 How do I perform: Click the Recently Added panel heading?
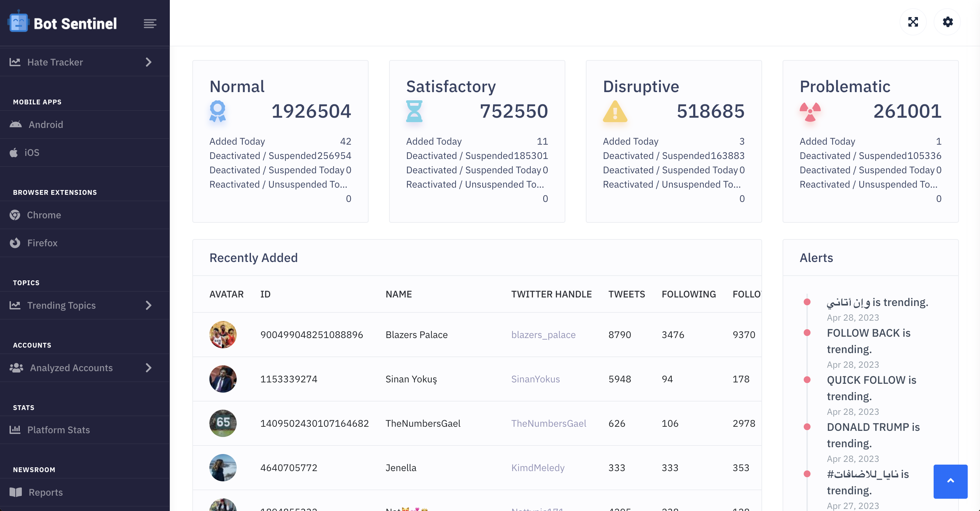253,258
